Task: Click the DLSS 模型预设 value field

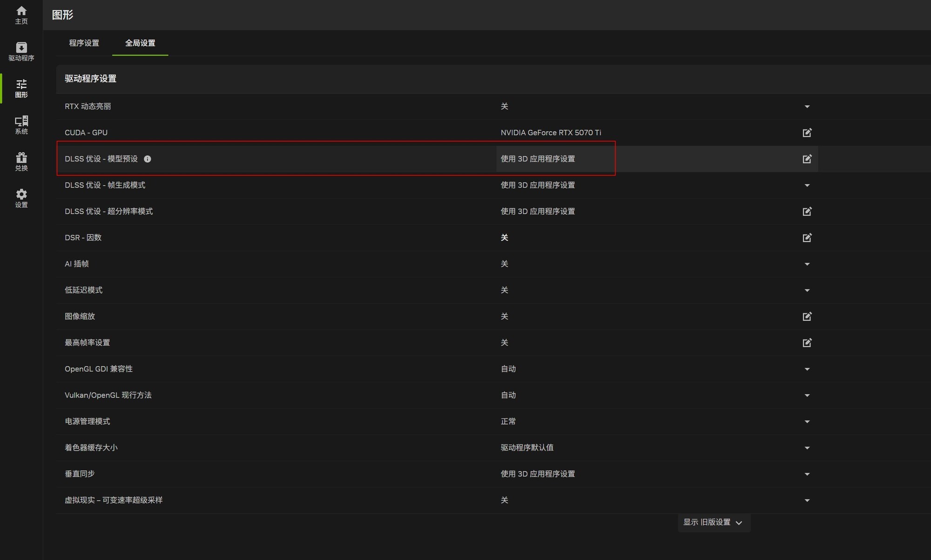Action: (657, 159)
